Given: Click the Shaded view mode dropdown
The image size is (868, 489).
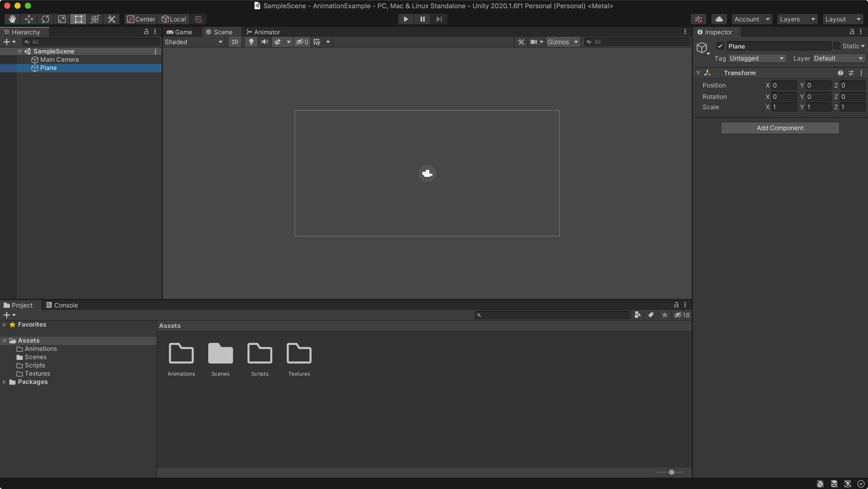Looking at the screenshot, I should point(193,41).
